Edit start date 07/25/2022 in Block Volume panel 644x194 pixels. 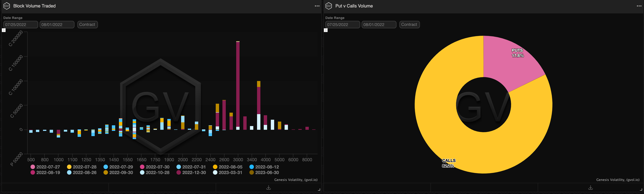click(x=21, y=25)
